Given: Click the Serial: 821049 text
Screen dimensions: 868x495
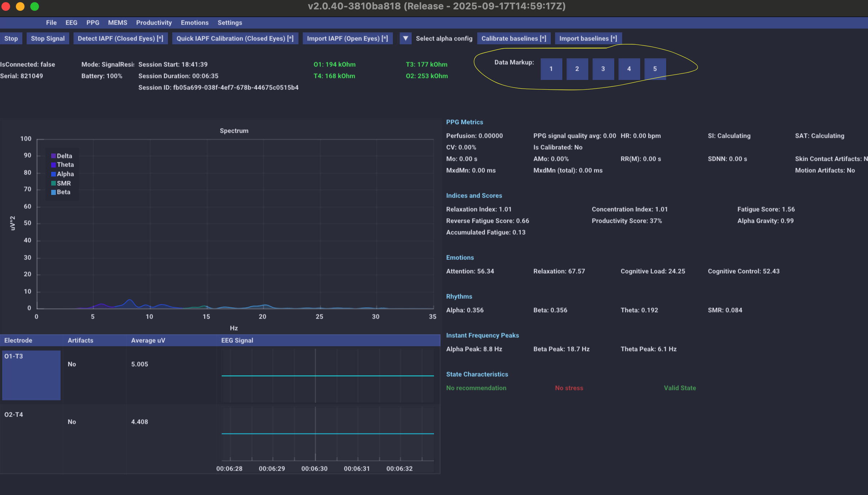Looking at the screenshot, I should point(22,76).
